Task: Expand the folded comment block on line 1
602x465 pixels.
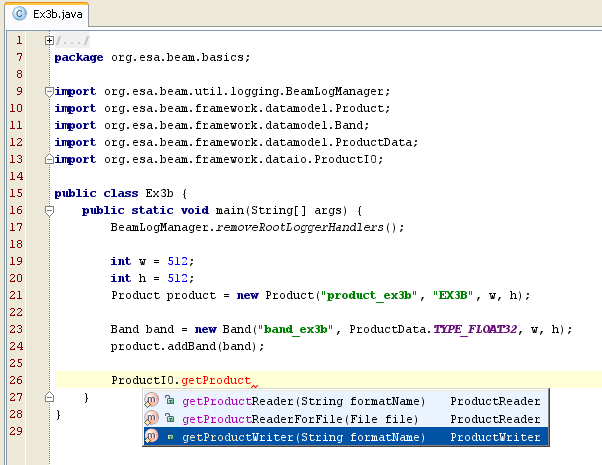Action: click(x=49, y=40)
